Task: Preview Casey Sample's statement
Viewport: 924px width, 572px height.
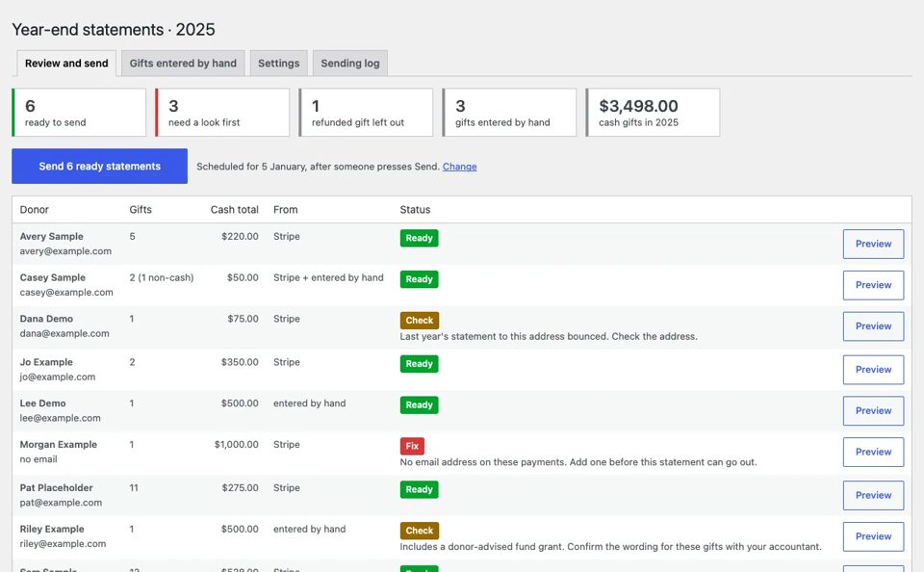Action: tap(873, 285)
